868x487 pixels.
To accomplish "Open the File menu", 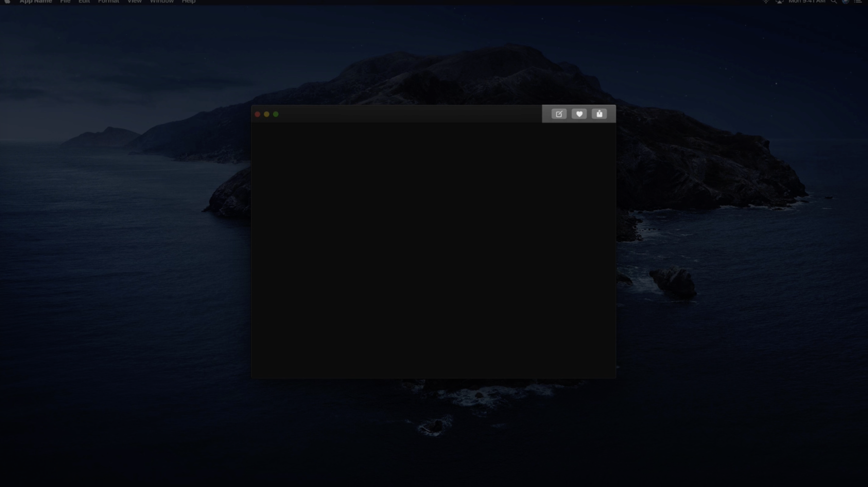I will pyautogui.click(x=65, y=2).
